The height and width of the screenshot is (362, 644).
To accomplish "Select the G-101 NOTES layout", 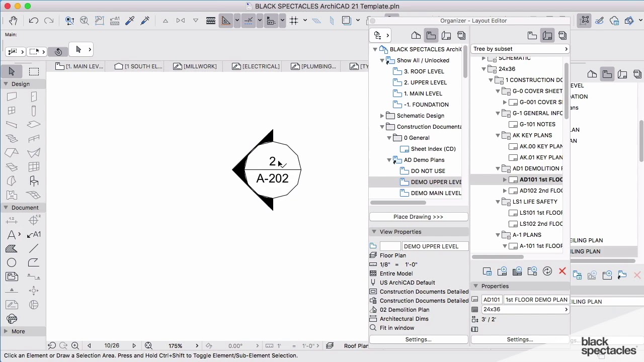I will (537, 124).
